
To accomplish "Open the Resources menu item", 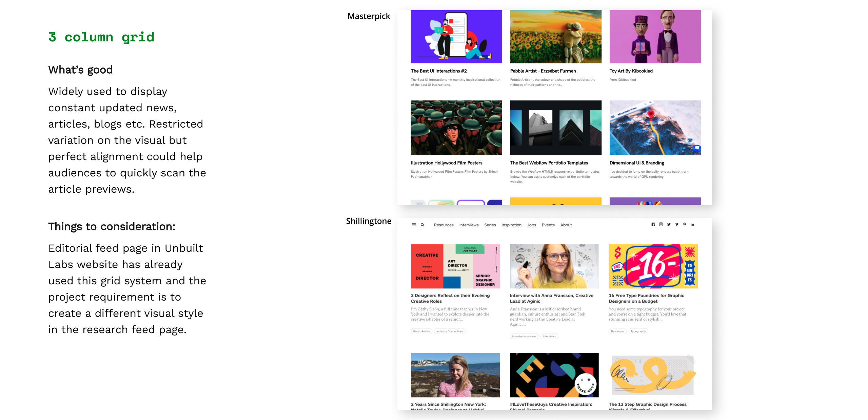I will 443,225.
